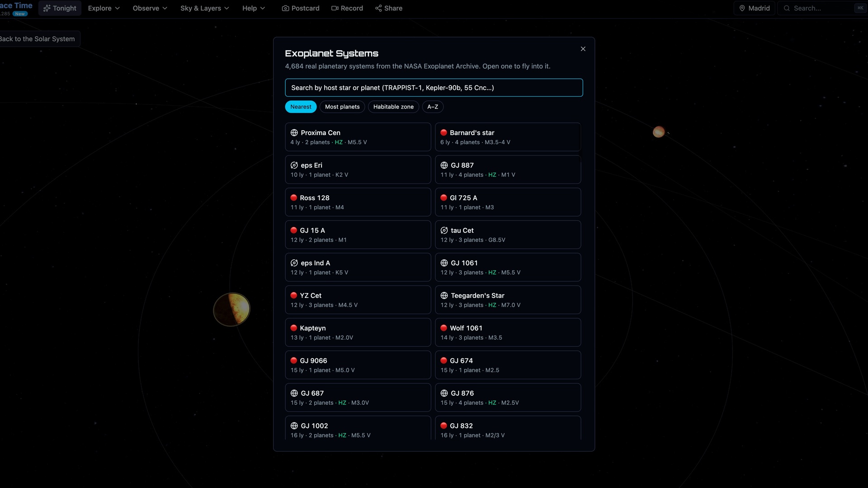Screen dimensions: 868x488
Task: Open the Teegarden's Star system card
Action: click(x=508, y=300)
